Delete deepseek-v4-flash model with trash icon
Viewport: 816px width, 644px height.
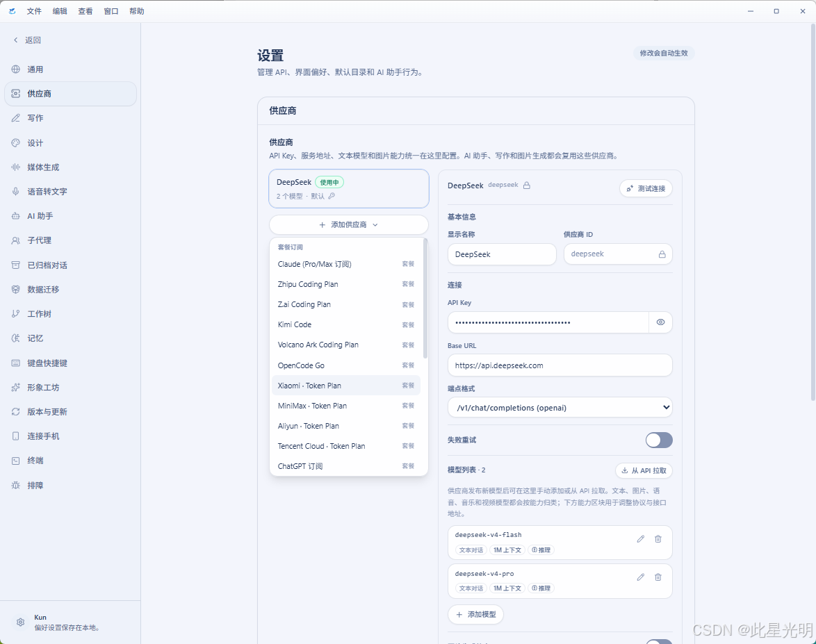click(658, 539)
